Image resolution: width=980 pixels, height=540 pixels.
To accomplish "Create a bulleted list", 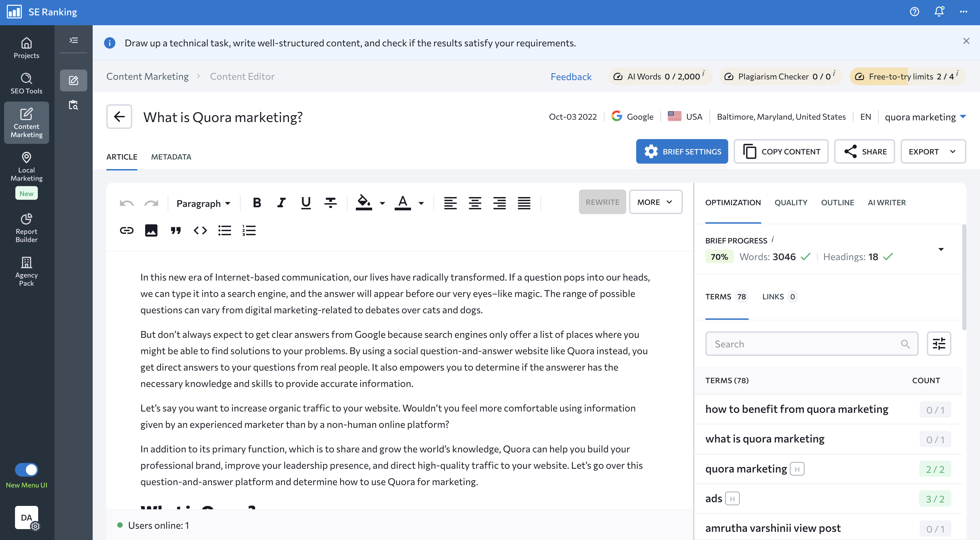I will pyautogui.click(x=225, y=230).
